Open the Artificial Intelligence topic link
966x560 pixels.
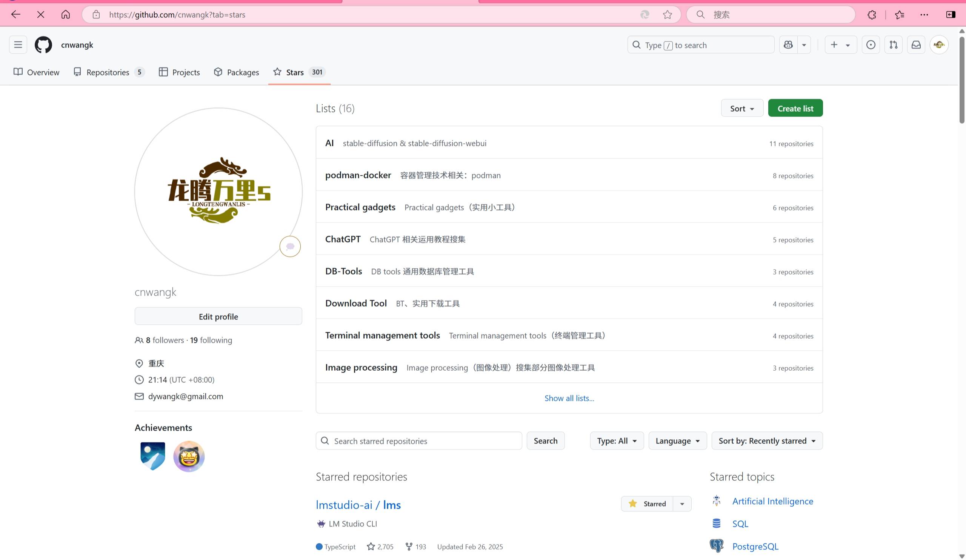tap(772, 501)
